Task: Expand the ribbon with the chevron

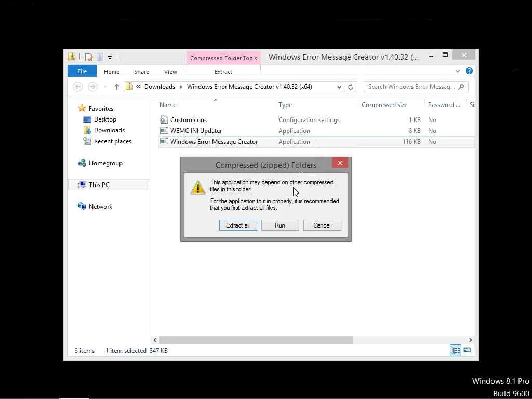Action: tap(457, 71)
